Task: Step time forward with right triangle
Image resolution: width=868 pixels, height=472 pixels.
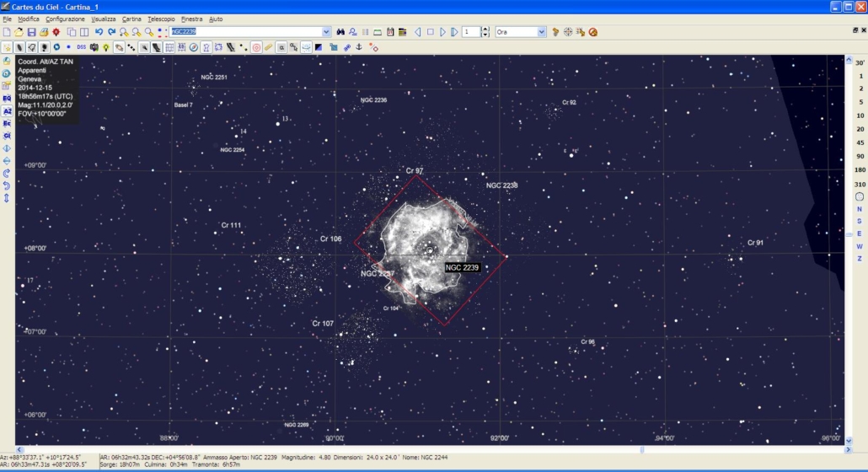Action: click(x=442, y=32)
